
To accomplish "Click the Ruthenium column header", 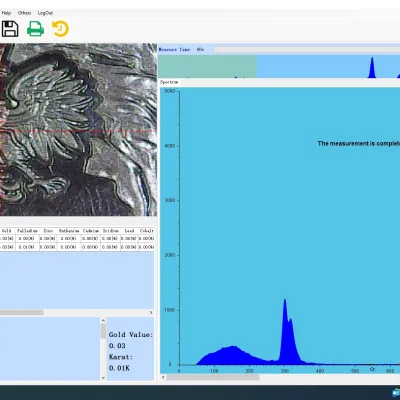I will [x=69, y=231].
